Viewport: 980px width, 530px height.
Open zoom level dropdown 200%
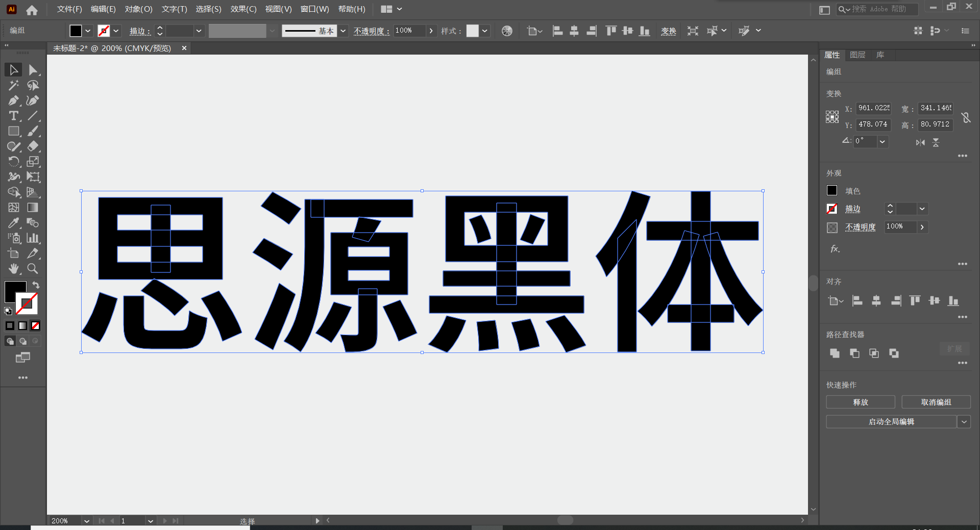click(x=86, y=521)
